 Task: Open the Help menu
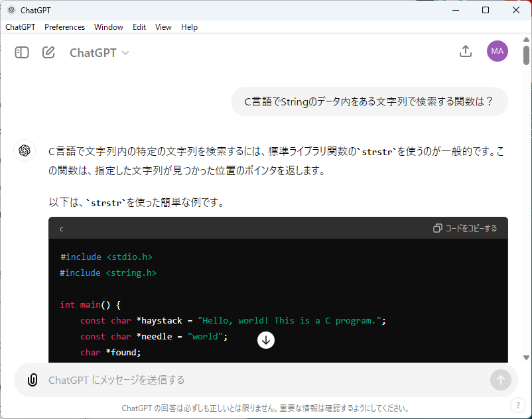tap(189, 27)
